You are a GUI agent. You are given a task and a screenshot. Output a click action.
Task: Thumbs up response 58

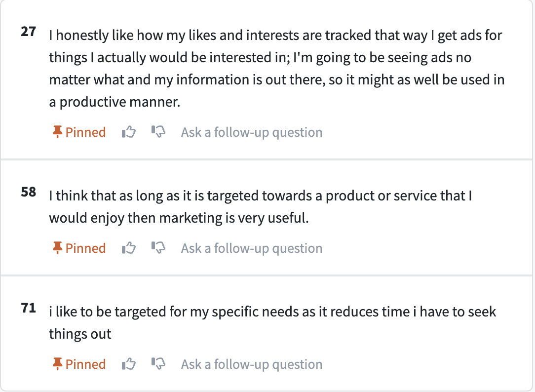pyautogui.click(x=129, y=248)
